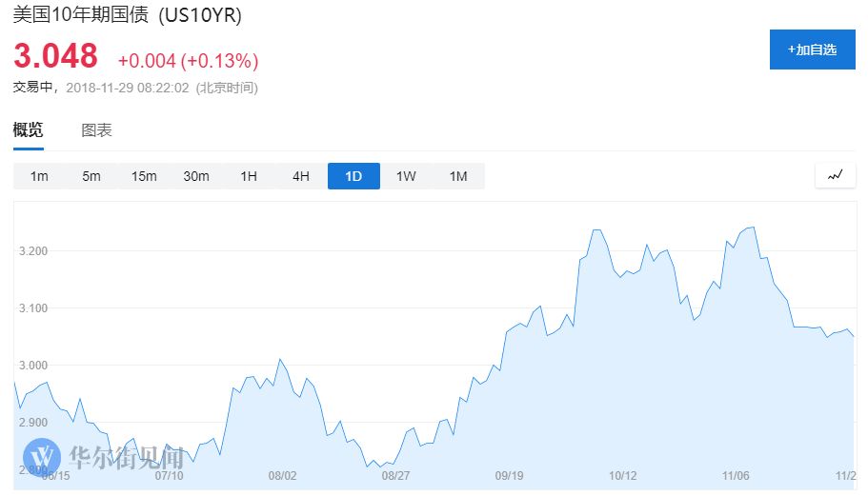Click the 08/27 date marker on chart

tap(395, 476)
